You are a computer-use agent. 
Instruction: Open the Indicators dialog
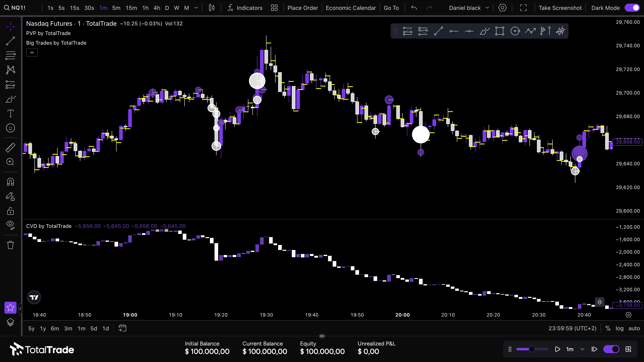[x=245, y=8]
